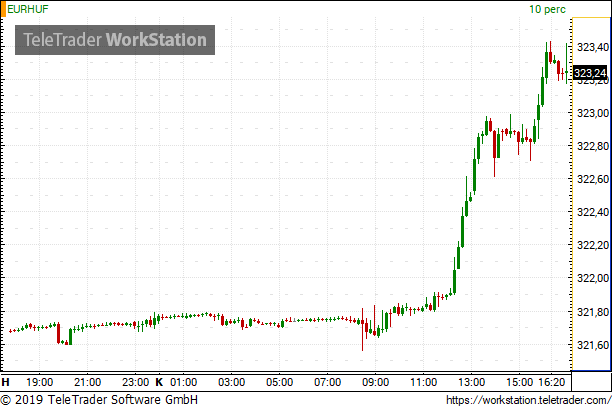
Task: Click the 16:20 time axis label
Action: 552,382
